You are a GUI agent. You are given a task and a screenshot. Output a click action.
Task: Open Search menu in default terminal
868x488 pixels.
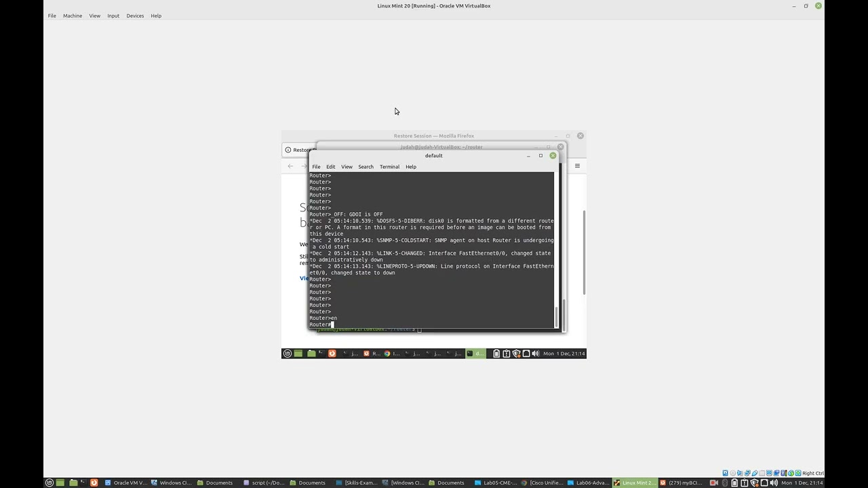click(366, 167)
